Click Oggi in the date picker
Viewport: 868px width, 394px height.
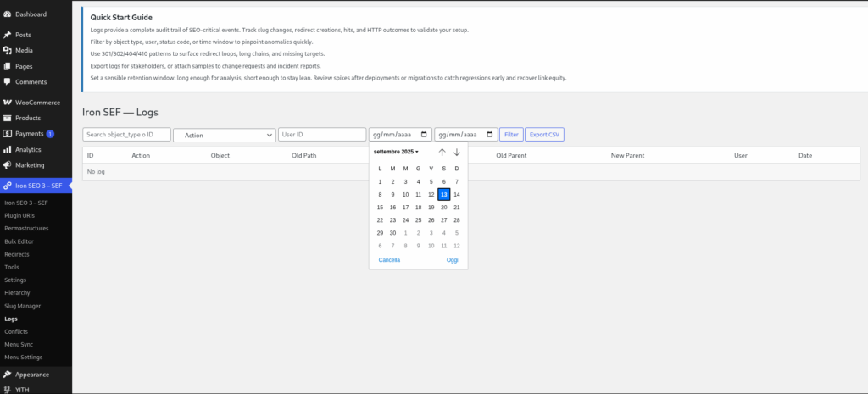(453, 259)
